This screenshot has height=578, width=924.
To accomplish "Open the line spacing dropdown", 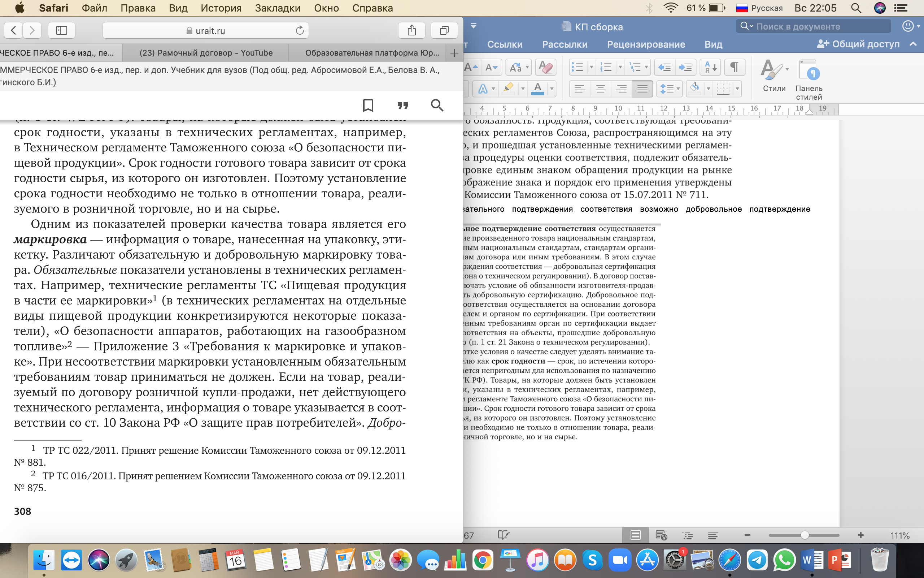I will tap(670, 89).
